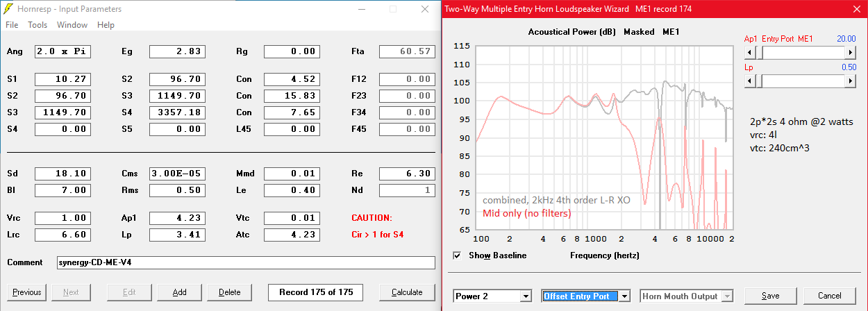Click the Mmd value field
The image size is (868, 311).
click(292, 174)
